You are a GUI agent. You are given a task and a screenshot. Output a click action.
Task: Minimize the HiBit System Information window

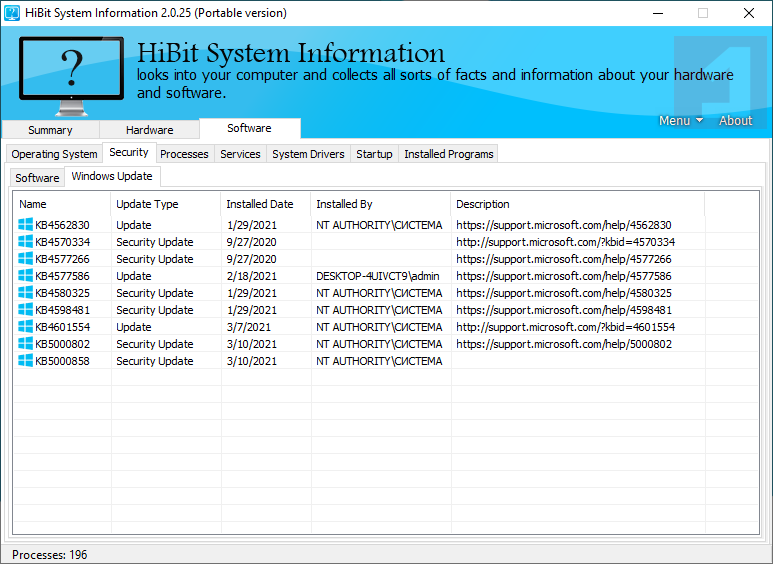point(658,13)
